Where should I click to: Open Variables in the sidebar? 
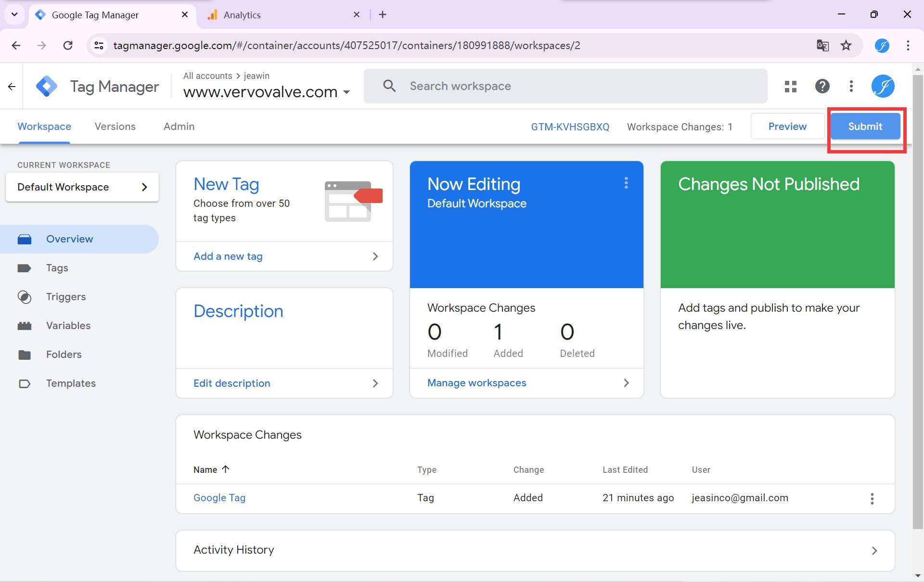[79, 326]
